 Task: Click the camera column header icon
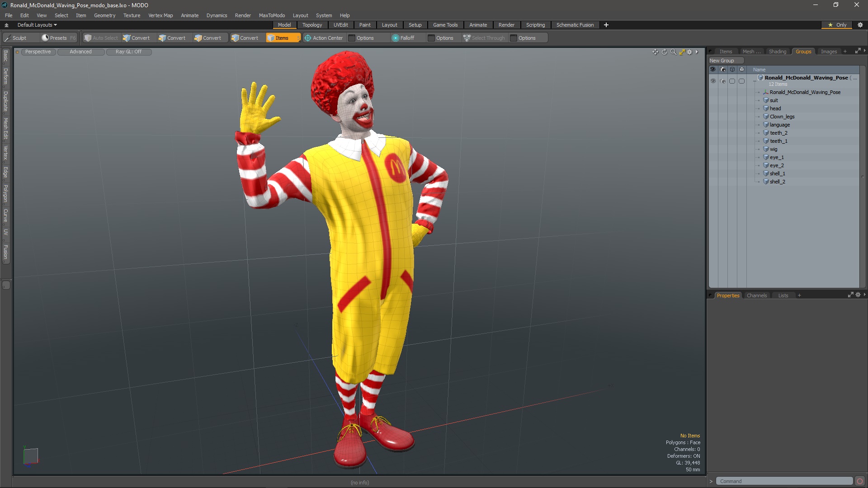point(722,70)
